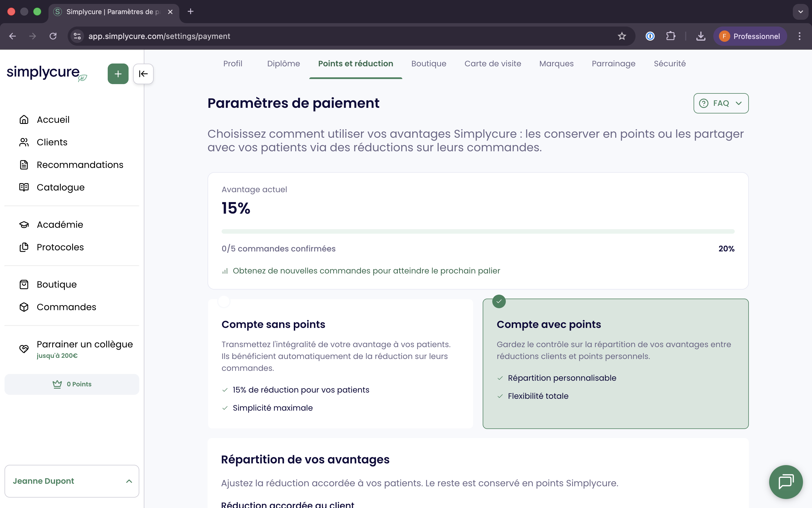
Task: Collapse the sidebar with the arrow button
Action: coord(143,74)
